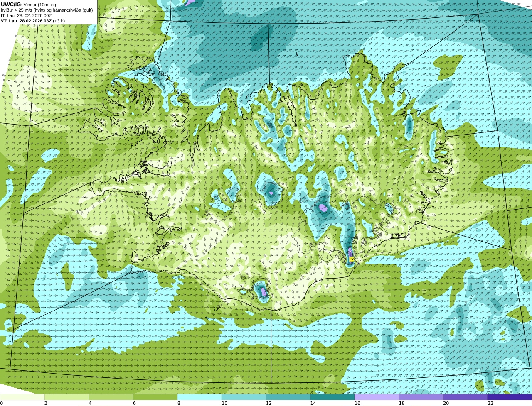
Task: Click the color scale label '20'
Action: [446, 403]
